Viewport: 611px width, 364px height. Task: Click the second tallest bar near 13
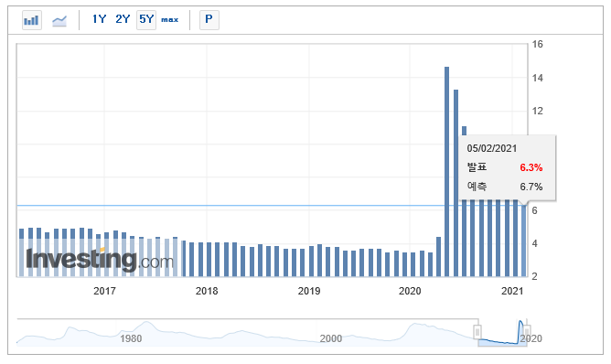[456, 183]
